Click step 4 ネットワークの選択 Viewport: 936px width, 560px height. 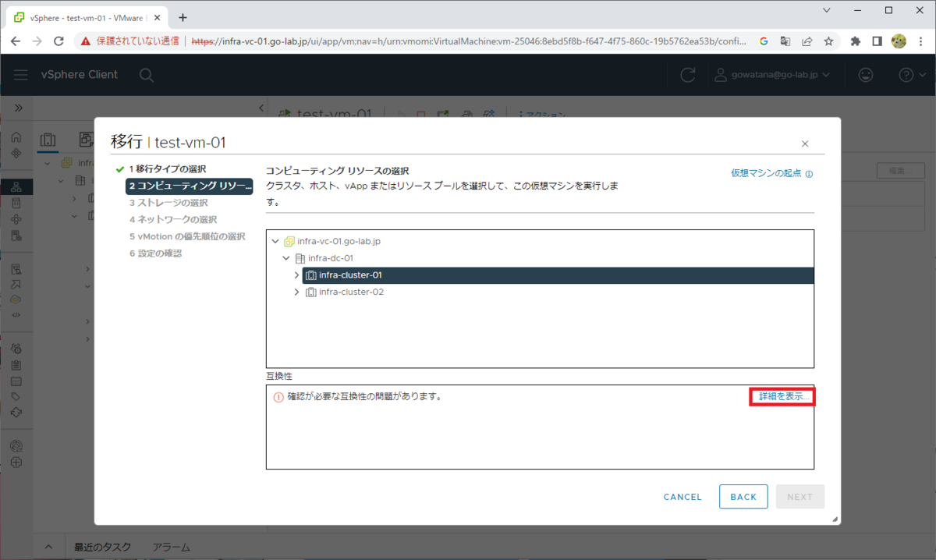click(173, 220)
